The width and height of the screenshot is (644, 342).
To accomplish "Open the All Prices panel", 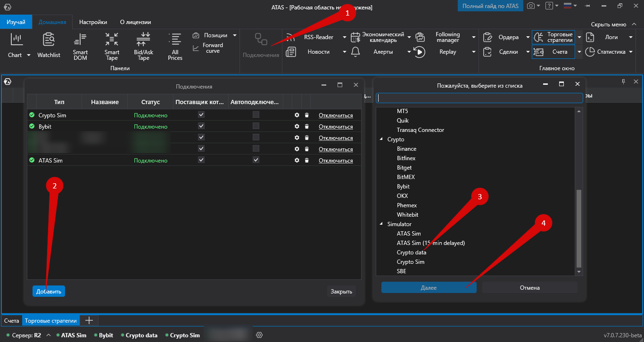I will (x=175, y=46).
